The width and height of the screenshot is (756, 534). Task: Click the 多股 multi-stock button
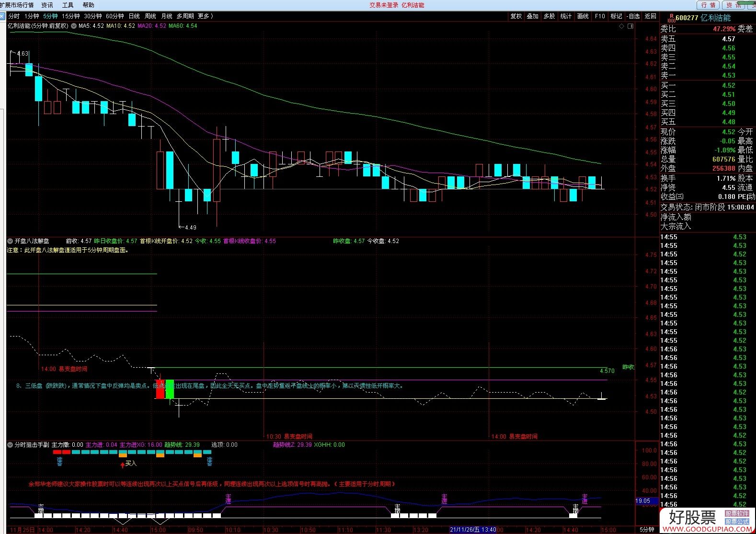tap(550, 16)
